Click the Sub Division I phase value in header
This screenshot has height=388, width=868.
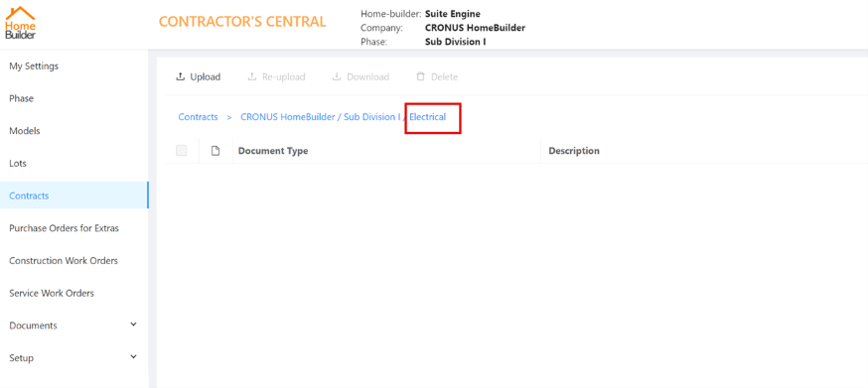click(x=455, y=42)
